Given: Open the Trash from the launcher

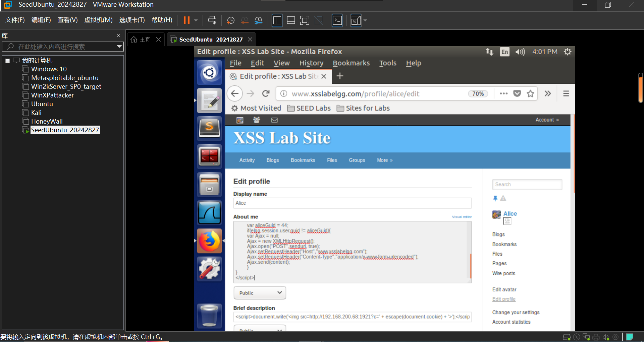Looking at the screenshot, I should (x=209, y=316).
